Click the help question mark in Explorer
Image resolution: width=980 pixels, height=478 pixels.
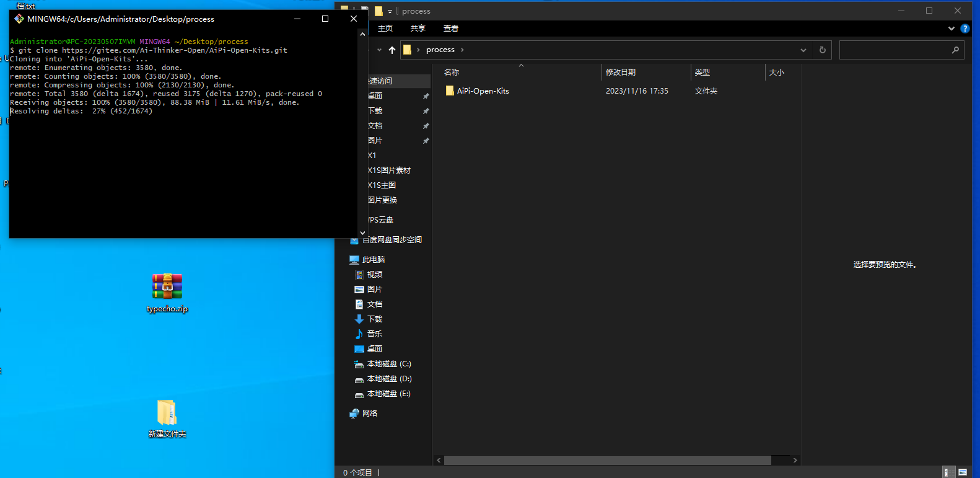(965, 29)
